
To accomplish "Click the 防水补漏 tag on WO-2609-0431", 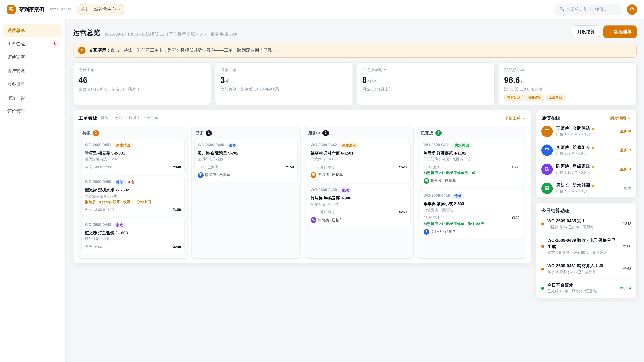I will [462, 145].
